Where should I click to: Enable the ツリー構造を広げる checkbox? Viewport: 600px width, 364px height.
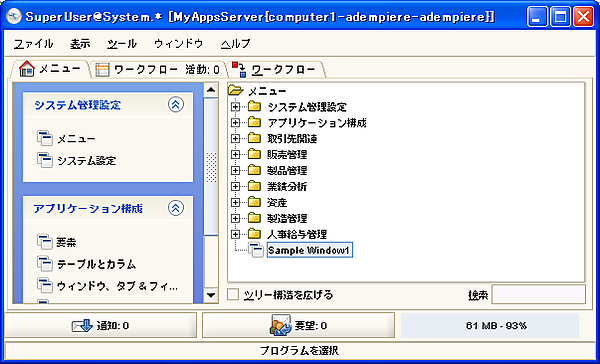[233, 295]
